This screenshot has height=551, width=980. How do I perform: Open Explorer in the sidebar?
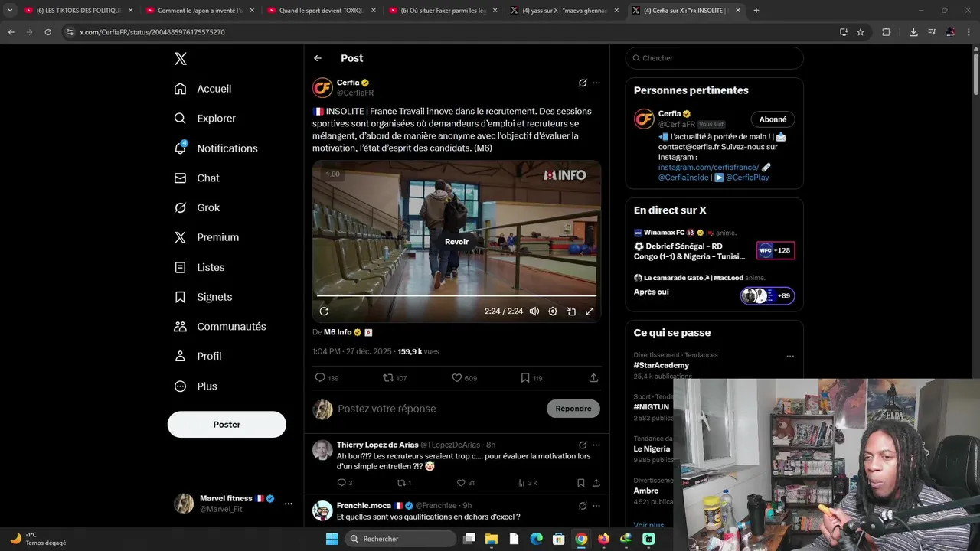pos(205,119)
